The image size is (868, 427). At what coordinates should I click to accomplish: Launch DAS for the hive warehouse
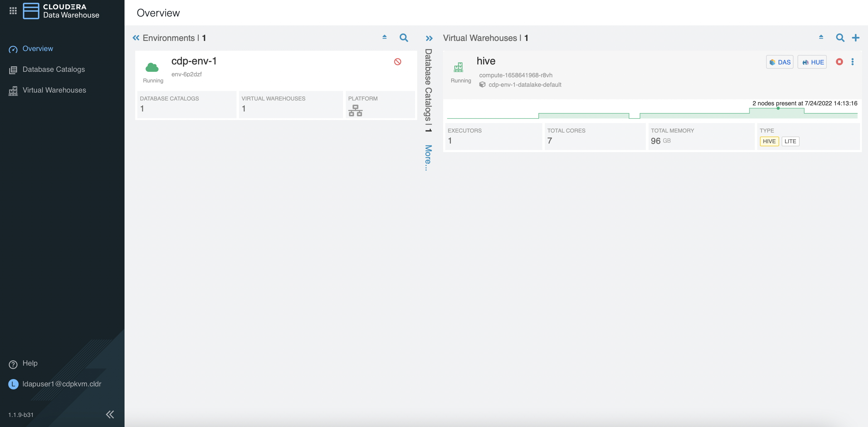[x=780, y=62]
